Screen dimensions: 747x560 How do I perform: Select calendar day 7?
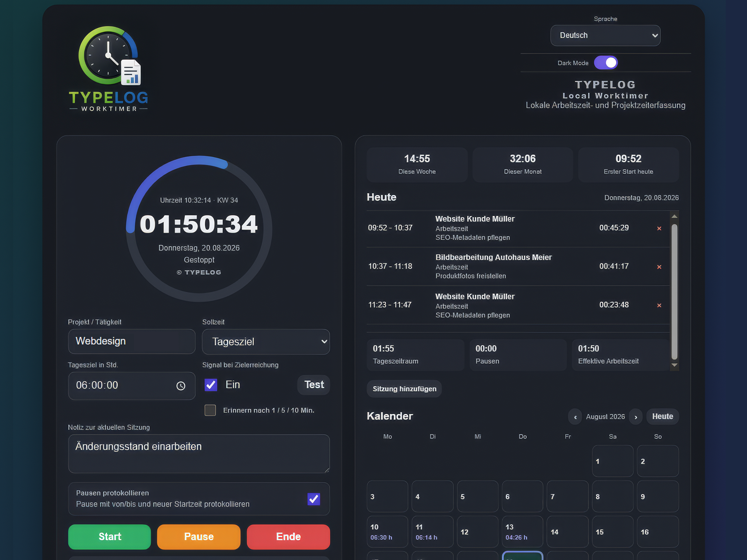coord(567,497)
